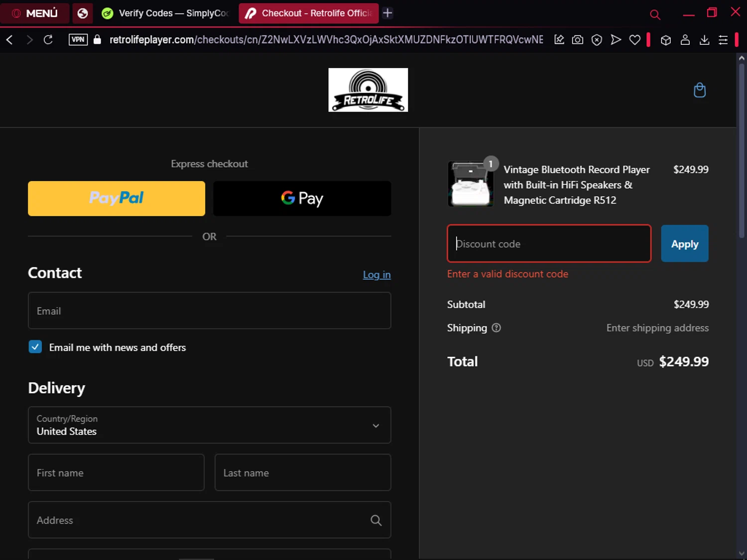
Task: Apply the discount code
Action: click(x=685, y=243)
